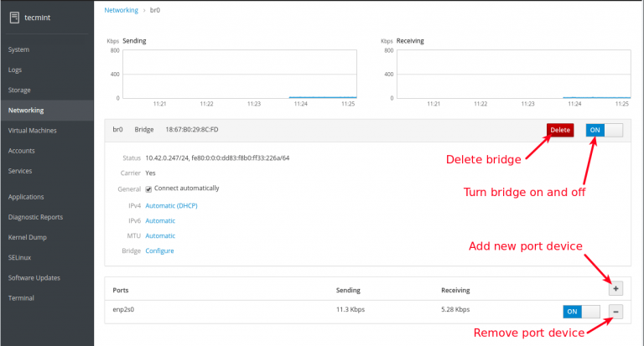Open System in the sidebar
644x346 pixels.
pos(19,49)
